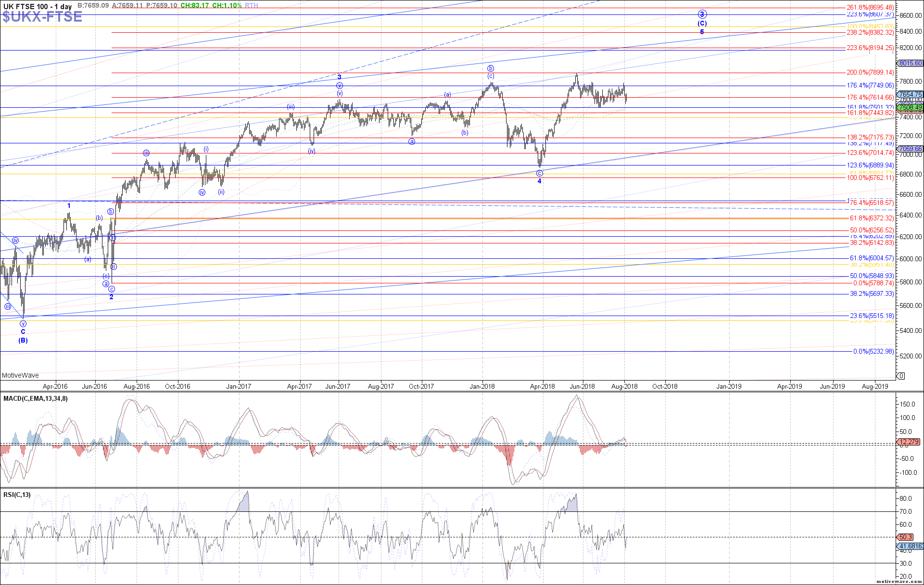
Task: Click the CH:83.17 change value
Action: coord(194,6)
